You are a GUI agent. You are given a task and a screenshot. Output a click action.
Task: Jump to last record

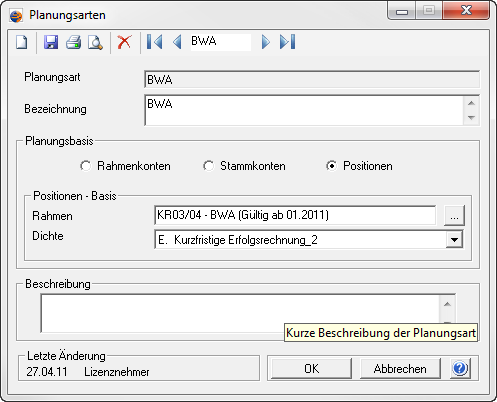point(288,42)
